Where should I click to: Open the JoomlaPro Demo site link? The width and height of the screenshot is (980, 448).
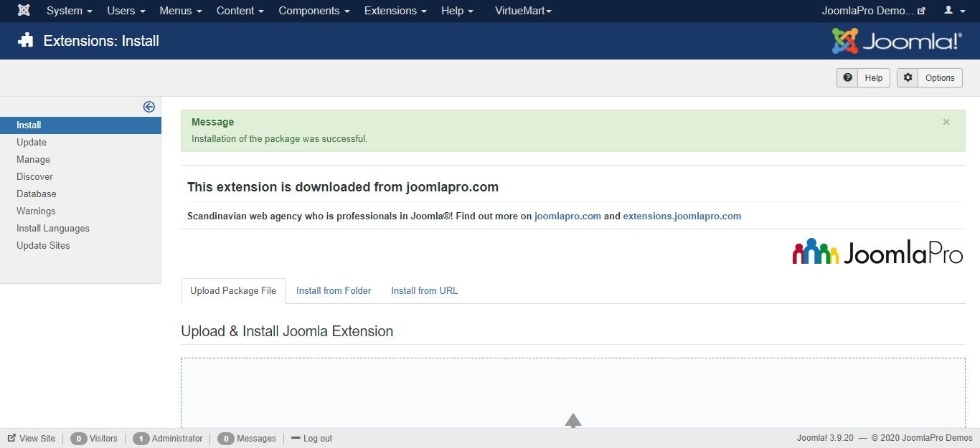coord(874,11)
